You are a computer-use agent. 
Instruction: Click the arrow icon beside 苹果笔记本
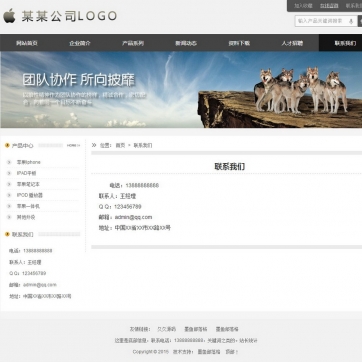pos(9,184)
